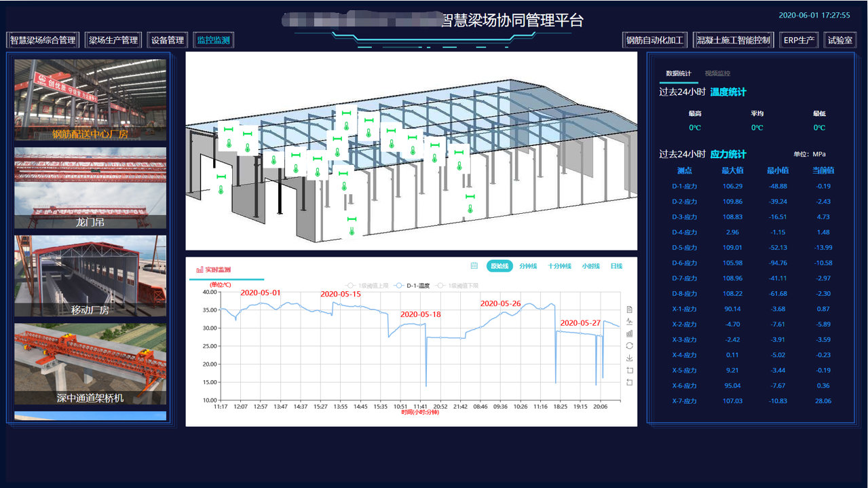
Task: Open the calendar date picker icon
Action: [474, 266]
